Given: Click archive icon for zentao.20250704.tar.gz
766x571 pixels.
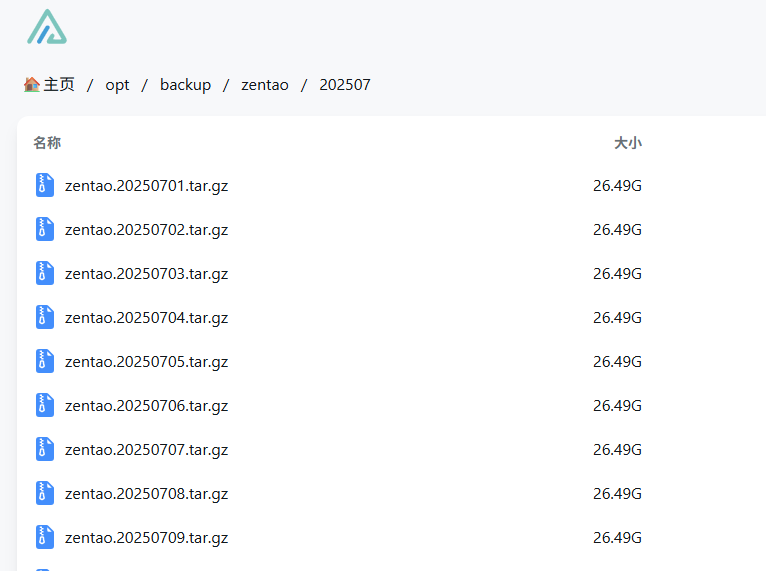Looking at the screenshot, I should [44, 317].
